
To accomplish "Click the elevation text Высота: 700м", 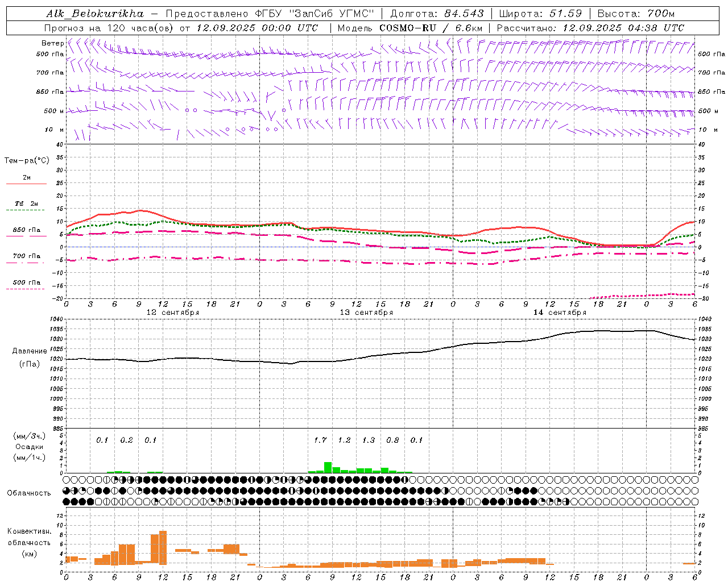I will (x=636, y=14).
